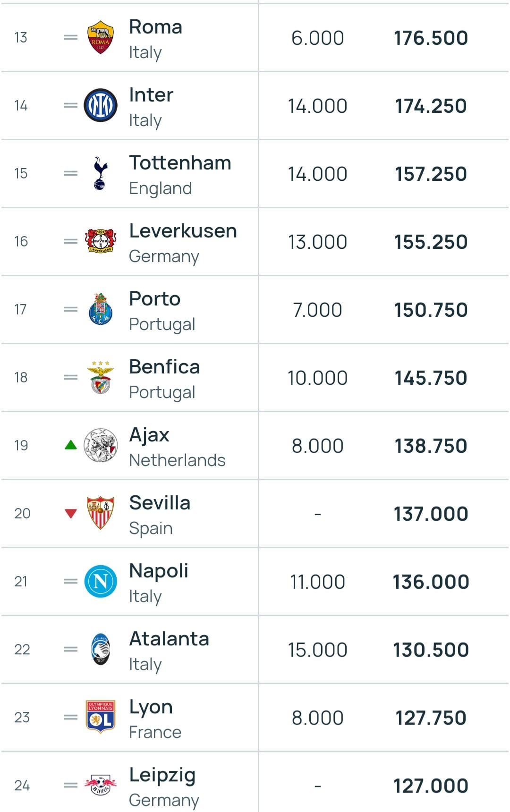This screenshot has width=510, height=812.
Task: Select the Sevilla club crest
Action: coord(101,513)
